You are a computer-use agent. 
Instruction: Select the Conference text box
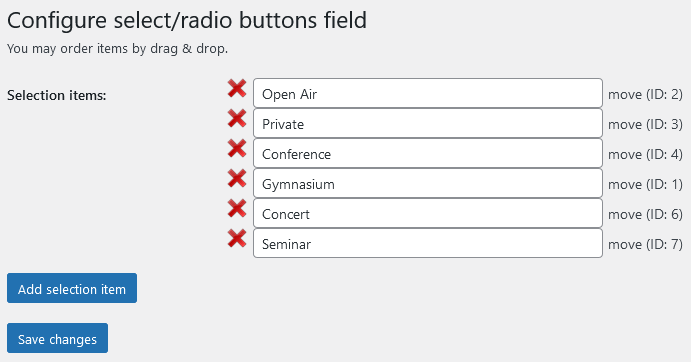pos(428,153)
